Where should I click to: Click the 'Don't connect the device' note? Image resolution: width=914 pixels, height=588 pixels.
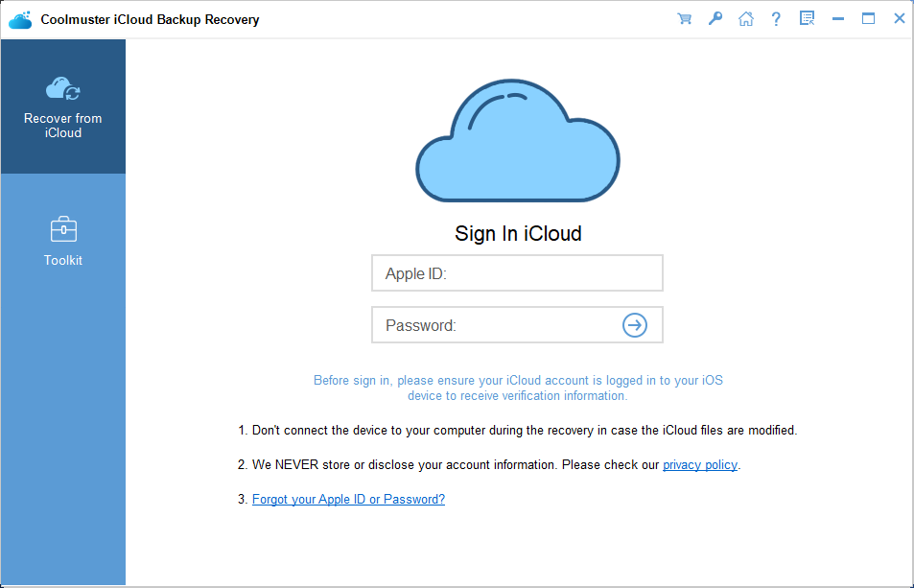pos(517,430)
